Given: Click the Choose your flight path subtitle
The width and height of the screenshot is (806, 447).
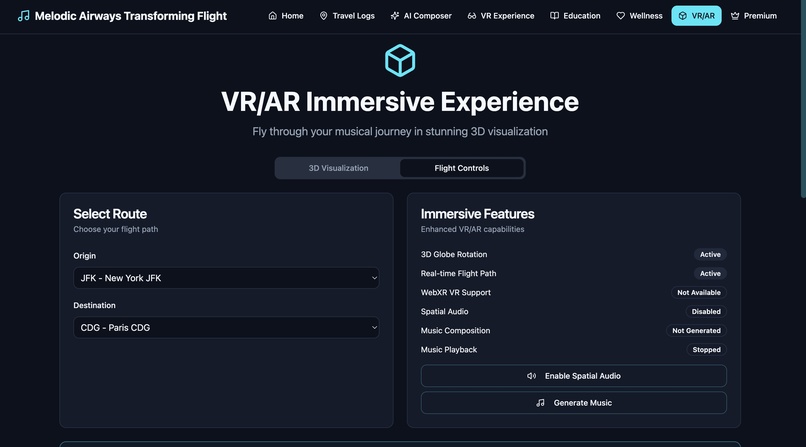Looking at the screenshot, I should coord(116,229).
